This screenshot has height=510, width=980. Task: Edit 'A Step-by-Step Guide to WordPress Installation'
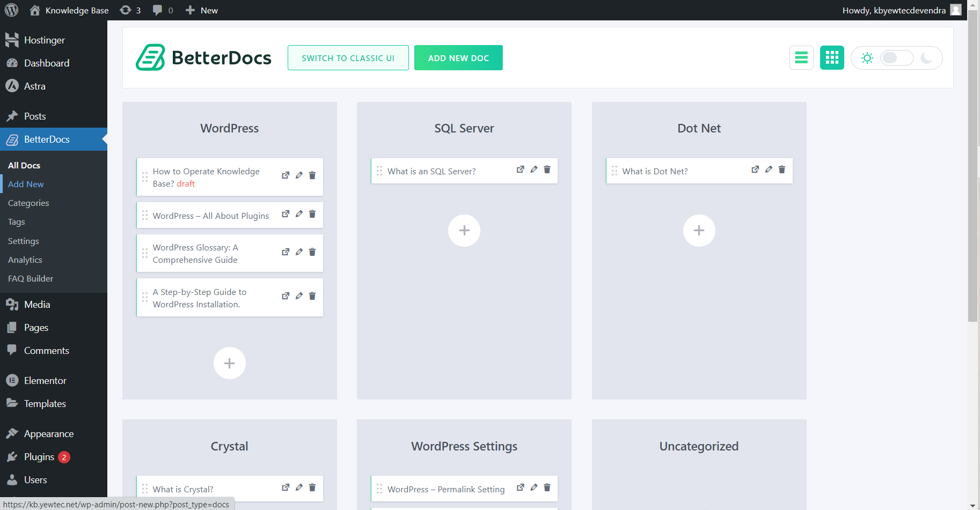pyautogui.click(x=299, y=296)
